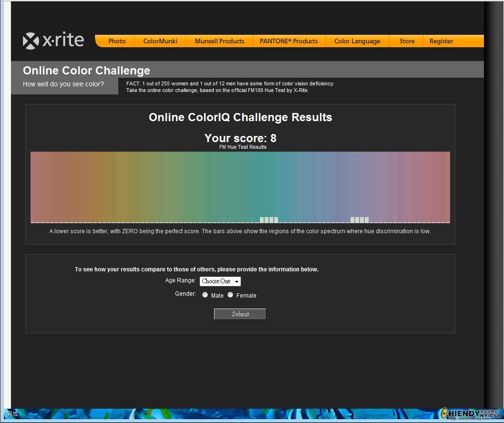Click the 'FM Hue Test Results' label

coord(243,147)
